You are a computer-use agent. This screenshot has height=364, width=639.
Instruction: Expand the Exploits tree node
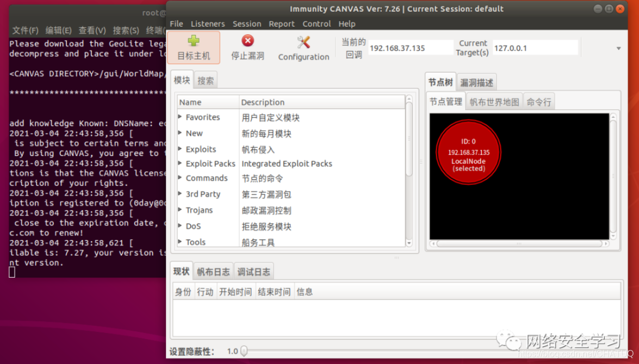click(180, 149)
